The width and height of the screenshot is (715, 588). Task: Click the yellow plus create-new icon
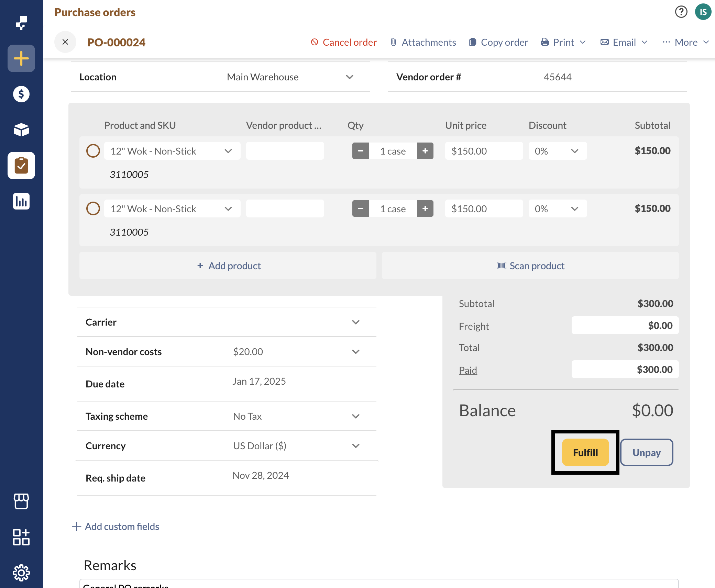pyautogui.click(x=21, y=58)
